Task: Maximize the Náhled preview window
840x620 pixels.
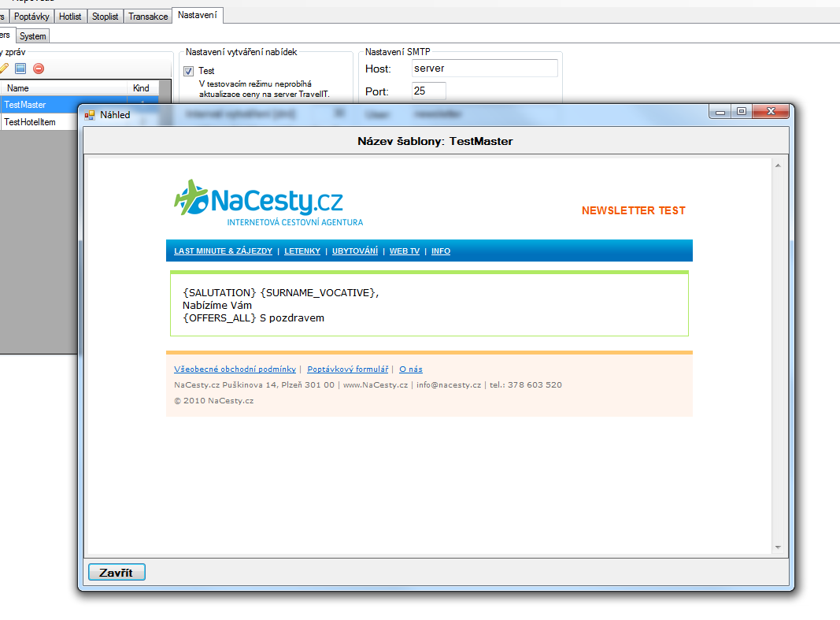Action: coord(742,111)
